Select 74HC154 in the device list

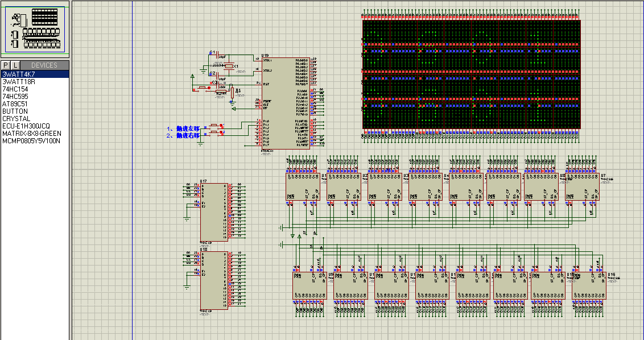point(35,89)
